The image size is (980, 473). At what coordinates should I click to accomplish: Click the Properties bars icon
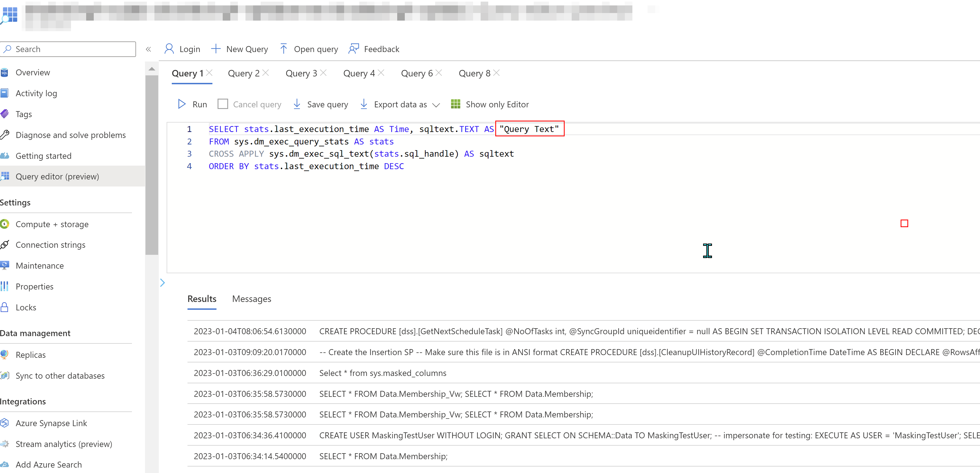(4, 286)
